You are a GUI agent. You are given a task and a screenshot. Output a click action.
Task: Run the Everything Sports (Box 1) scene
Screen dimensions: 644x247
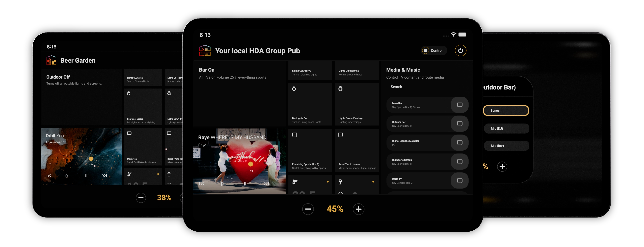(310, 150)
